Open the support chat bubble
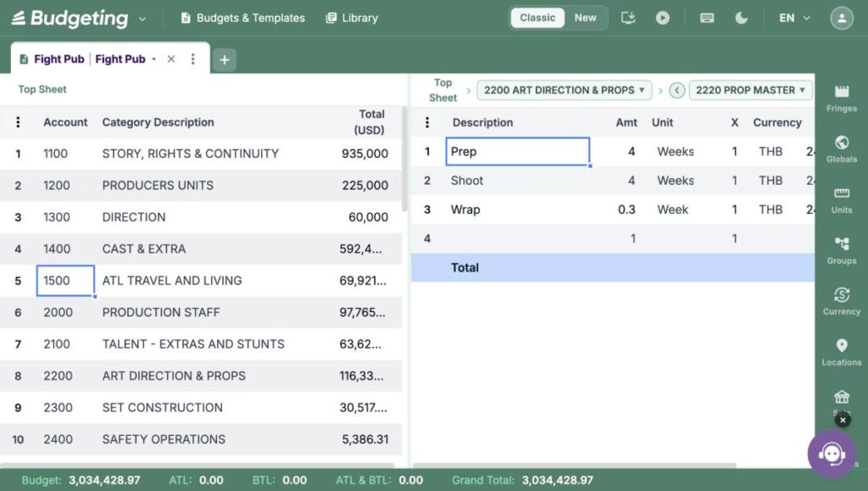 pos(832,454)
